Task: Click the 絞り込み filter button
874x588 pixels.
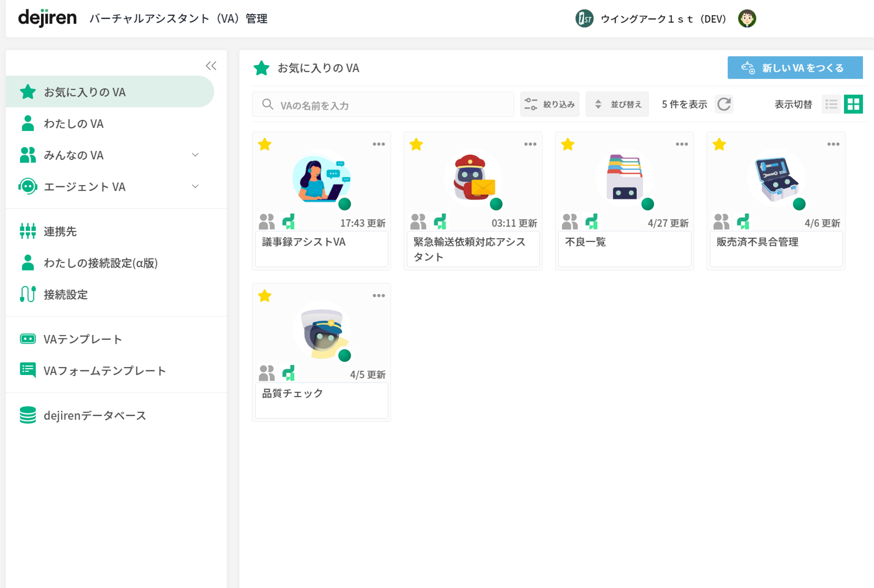Action: point(550,104)
